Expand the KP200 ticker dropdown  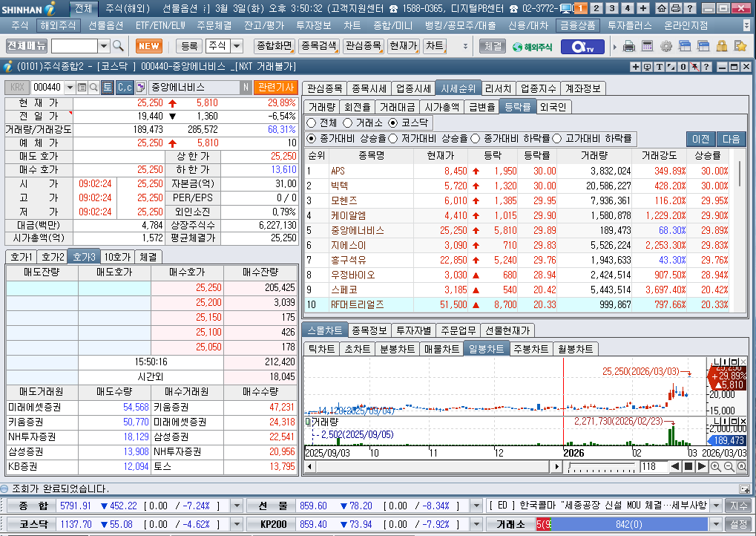[476, 524]
